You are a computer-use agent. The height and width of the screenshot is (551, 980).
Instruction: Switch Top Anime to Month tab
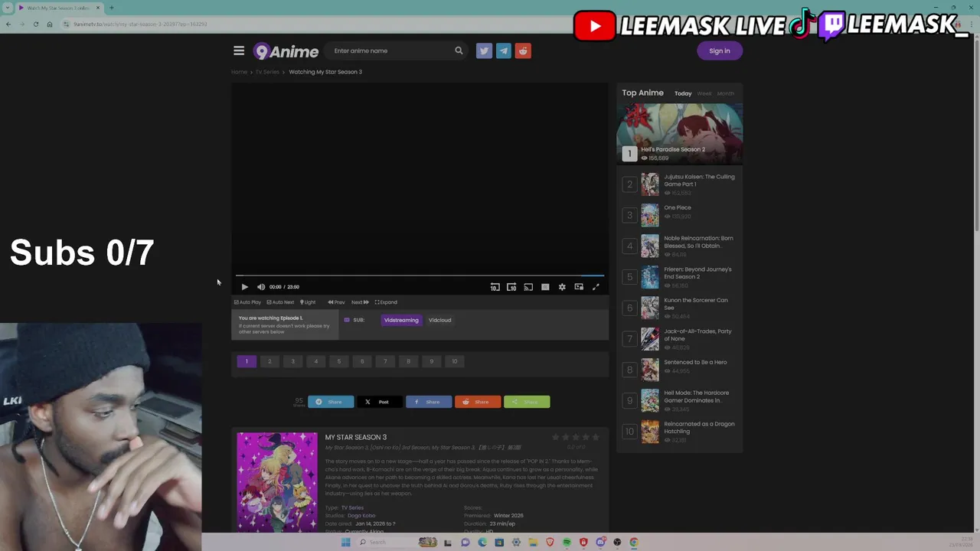726,93
